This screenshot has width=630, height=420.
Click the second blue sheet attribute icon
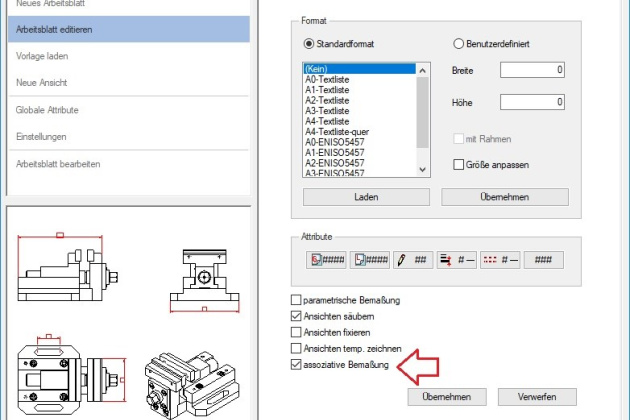(x=371, y=260)
